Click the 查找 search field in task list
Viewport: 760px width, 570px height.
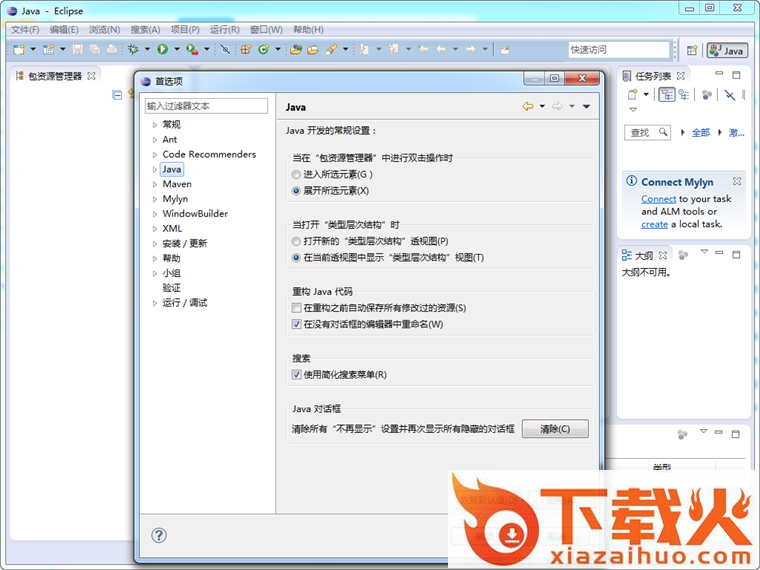click(647, 132)
